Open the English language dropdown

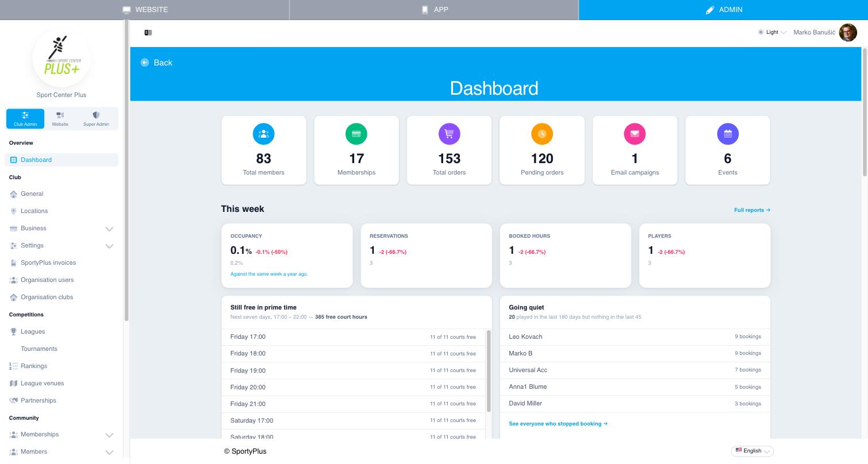click(753, 451)
